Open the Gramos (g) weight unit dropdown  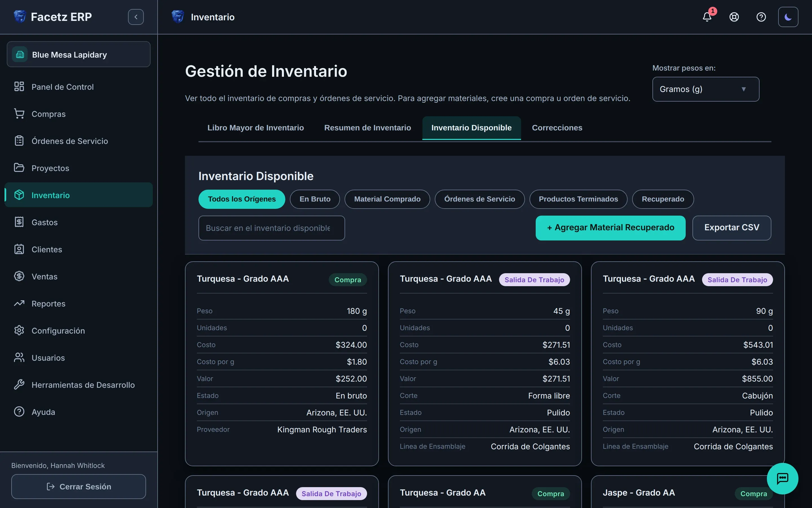pos(706,89)
